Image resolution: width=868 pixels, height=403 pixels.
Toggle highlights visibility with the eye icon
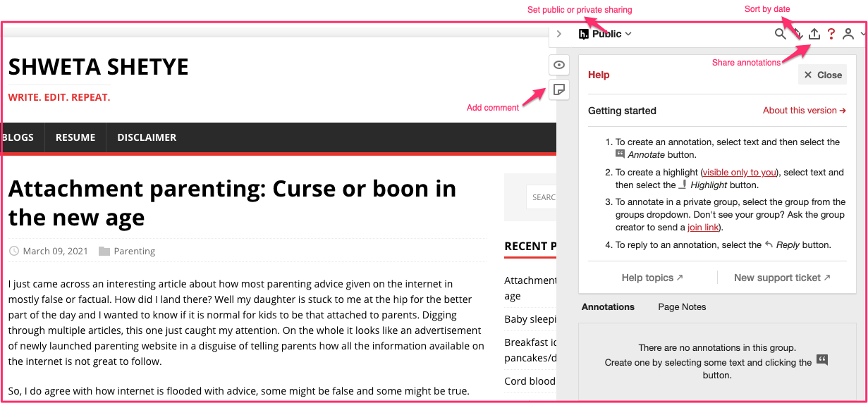point(559,65)
